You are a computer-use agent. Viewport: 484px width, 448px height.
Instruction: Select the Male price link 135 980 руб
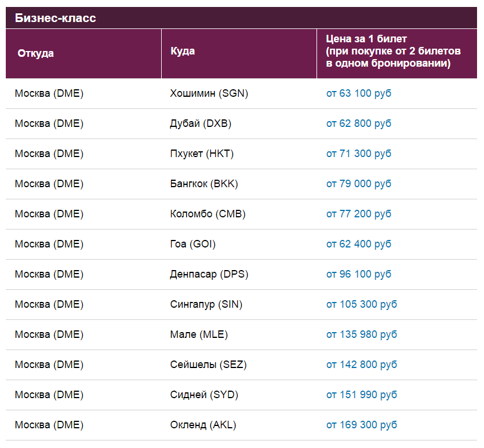pyautogui.click(x=361, y=334)
